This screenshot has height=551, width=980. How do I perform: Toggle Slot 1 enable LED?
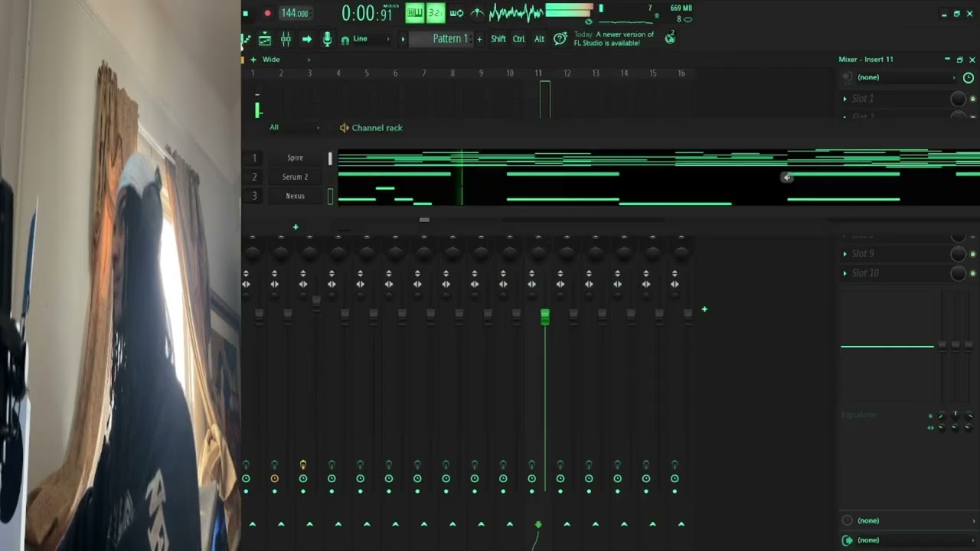tap(973, 99)
